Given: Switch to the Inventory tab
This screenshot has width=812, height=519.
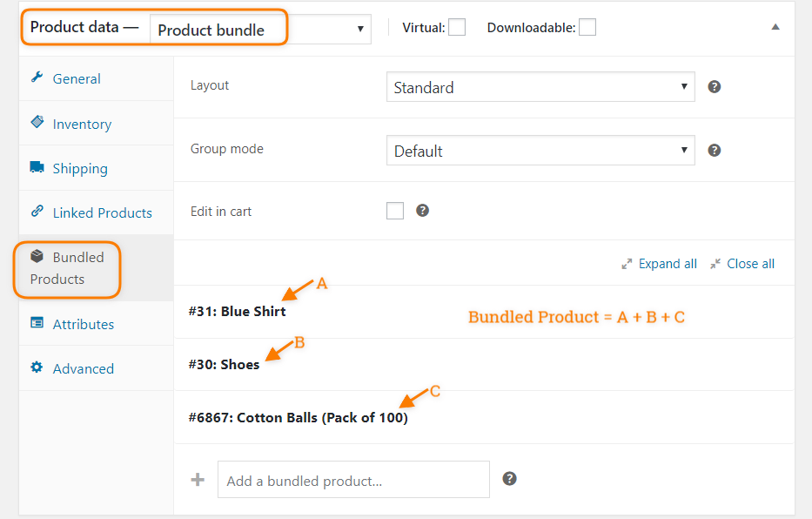Looking at the screenshot, I should coord(97,124).
